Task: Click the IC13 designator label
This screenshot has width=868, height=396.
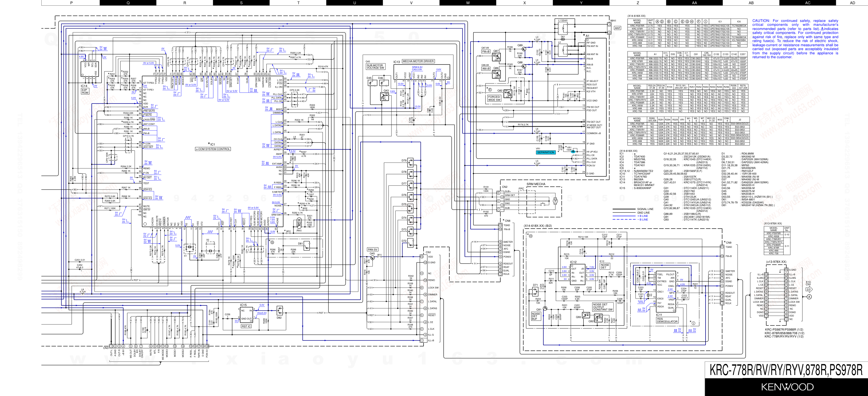Action: [397, 62]
